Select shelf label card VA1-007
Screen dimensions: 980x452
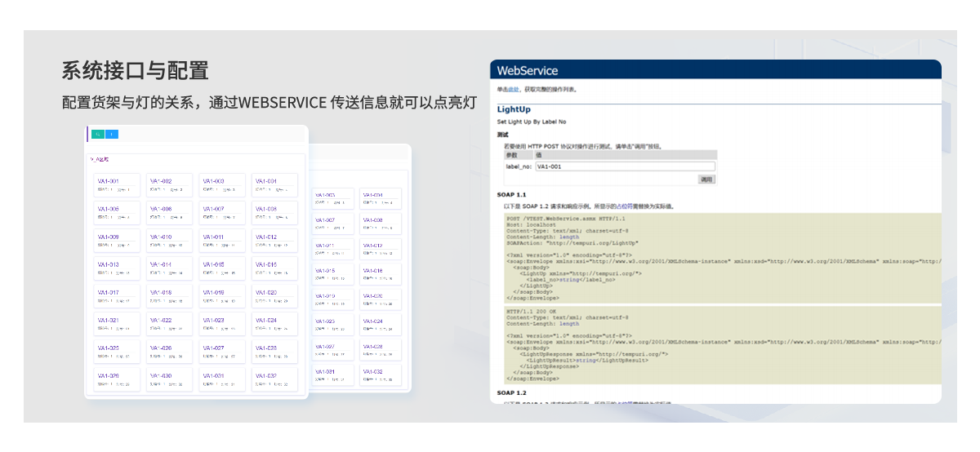point(222,212)
